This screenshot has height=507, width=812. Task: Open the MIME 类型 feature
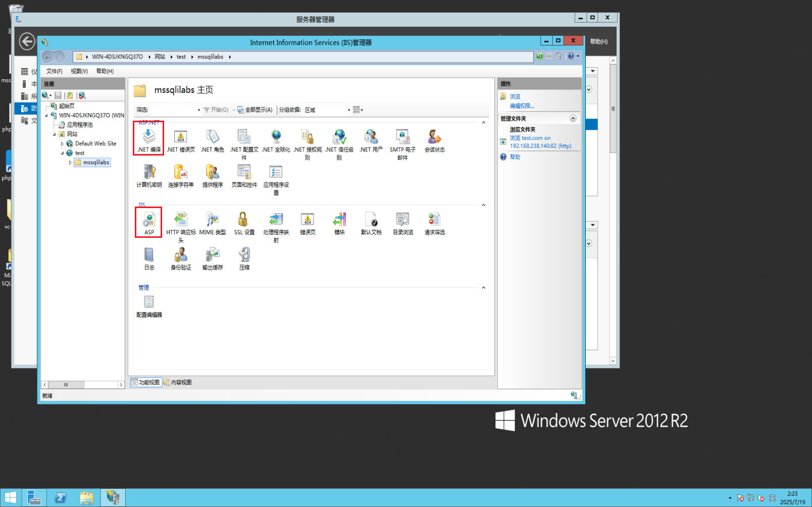(x=213, y=222)
